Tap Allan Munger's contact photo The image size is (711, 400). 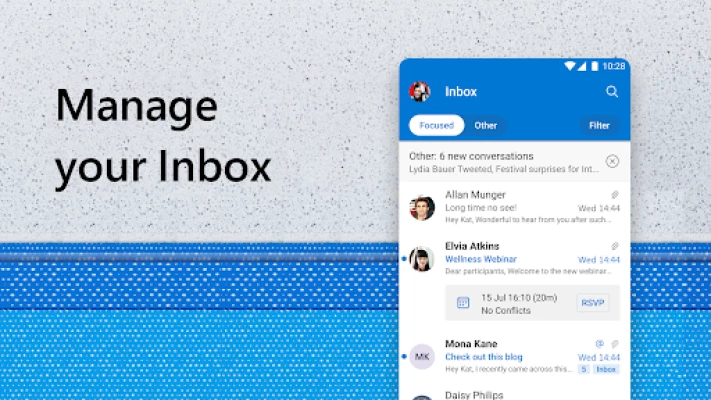pyautogui.click(x=422, y=208)
